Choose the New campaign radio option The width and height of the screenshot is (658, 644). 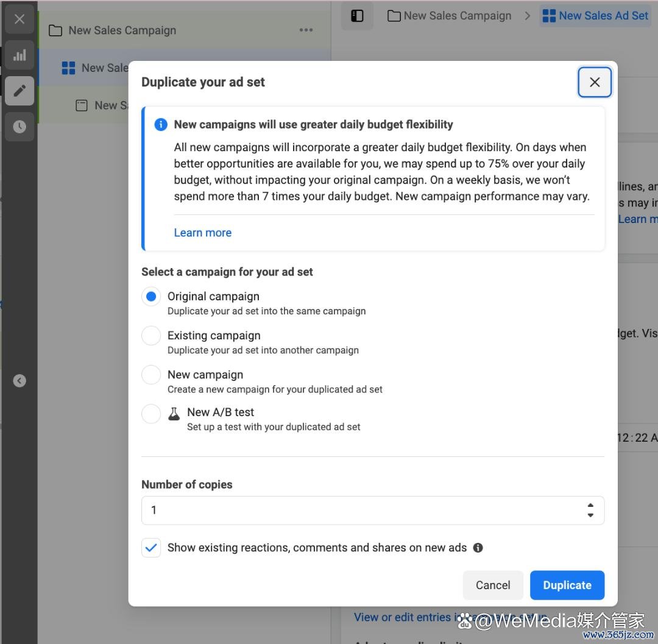pyautogui.click(x=151, y=375)
